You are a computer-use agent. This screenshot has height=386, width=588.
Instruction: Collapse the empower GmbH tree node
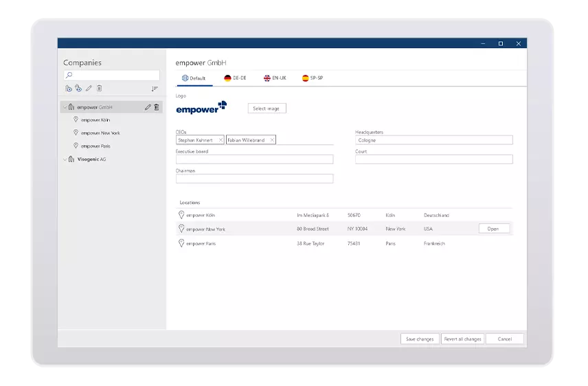click(x=65, y=107)
